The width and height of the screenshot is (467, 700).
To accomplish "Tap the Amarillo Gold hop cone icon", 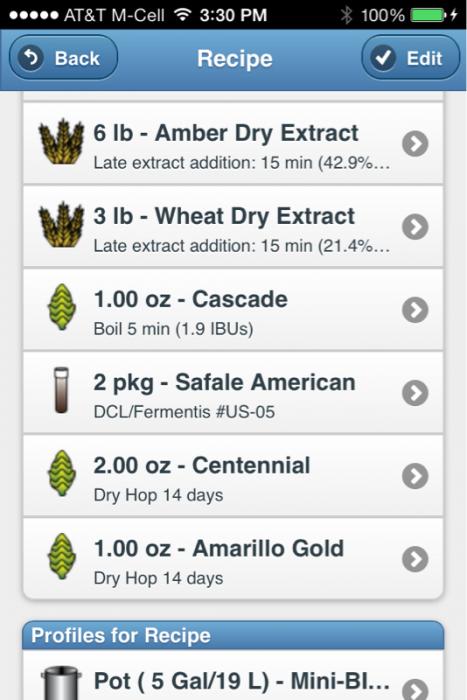I will click(62, 556).
